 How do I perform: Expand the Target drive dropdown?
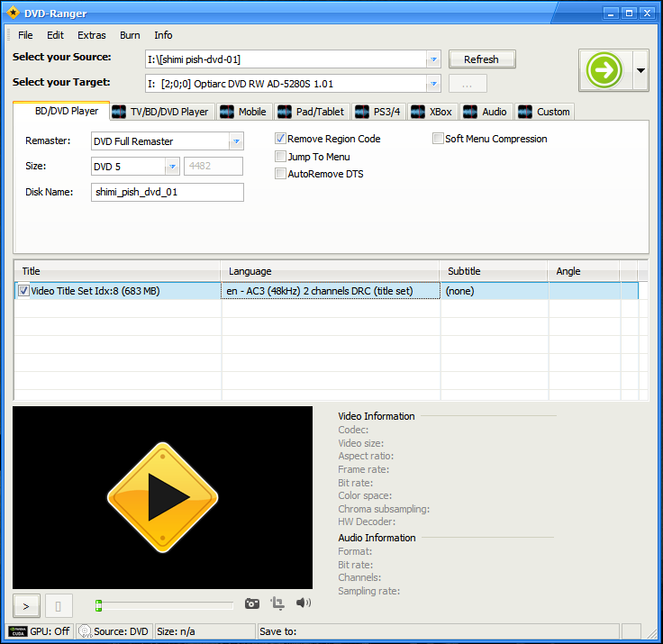(x=433, y=84)
